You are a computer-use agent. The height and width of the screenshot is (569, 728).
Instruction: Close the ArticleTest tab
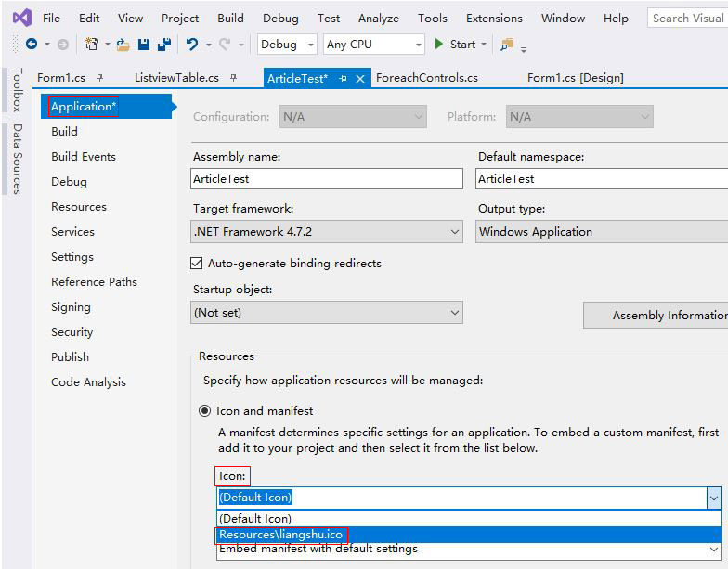coord(360,79)
